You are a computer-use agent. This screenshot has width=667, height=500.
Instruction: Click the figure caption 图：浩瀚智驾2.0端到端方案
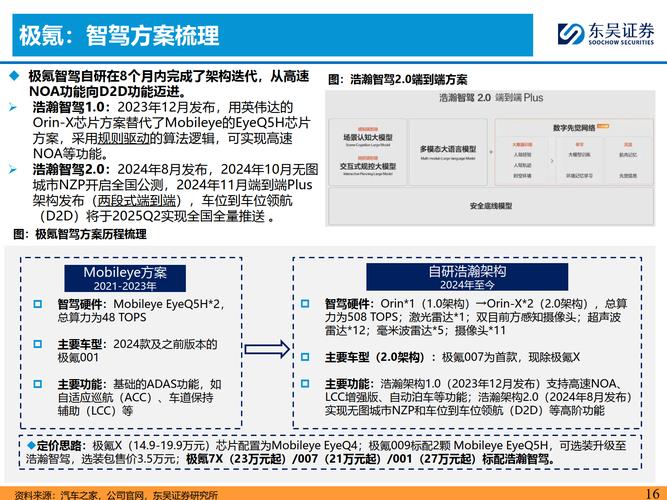398,80
